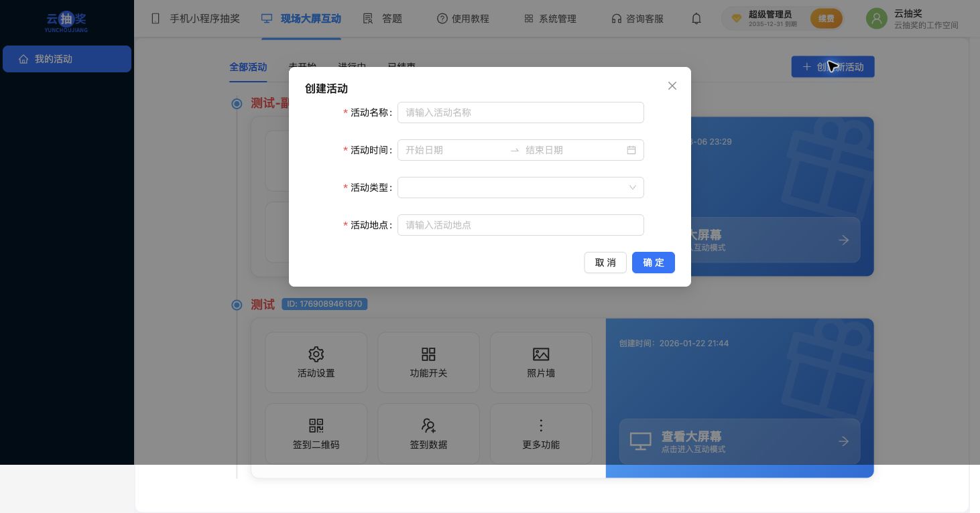The width and height of the screenshot is (980, 513).
Task: Click the 创建新活动 button
Action: [x=833, y=67]
